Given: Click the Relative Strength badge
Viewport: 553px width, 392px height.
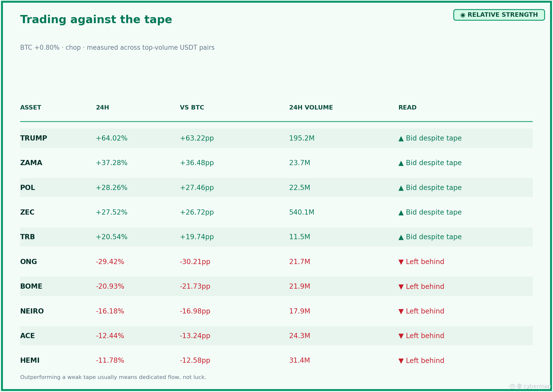Looking at the screenshot, I should (499, 15).
